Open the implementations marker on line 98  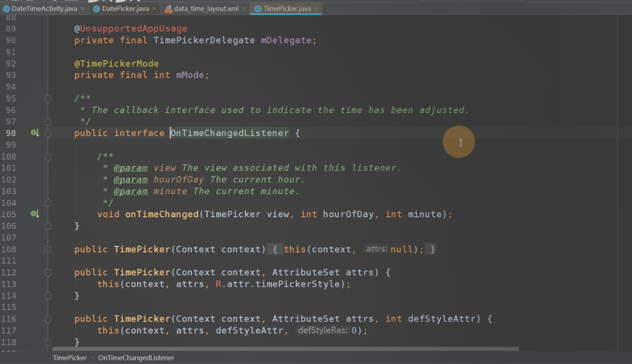tap(35, 133)
